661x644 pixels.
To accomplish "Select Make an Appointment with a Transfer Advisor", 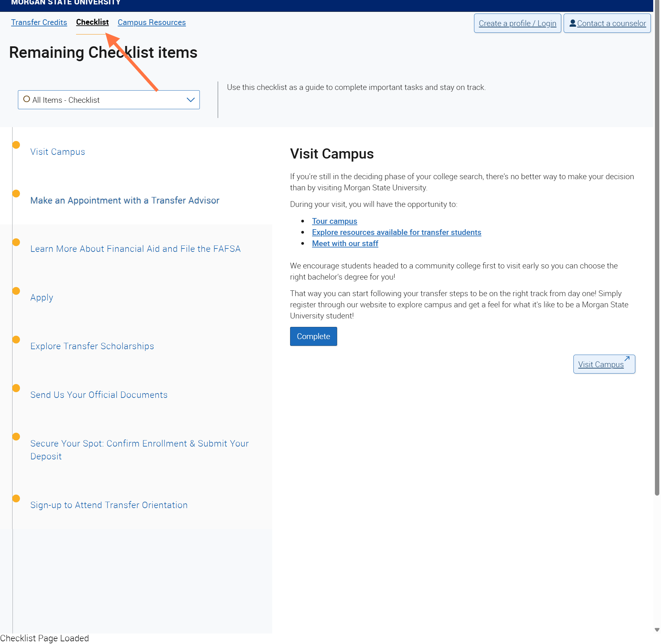I will click(x=125, y=200).
